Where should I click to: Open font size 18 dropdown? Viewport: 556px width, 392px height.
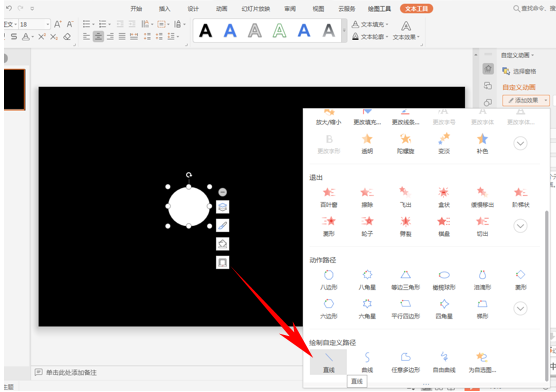(48, 24)
